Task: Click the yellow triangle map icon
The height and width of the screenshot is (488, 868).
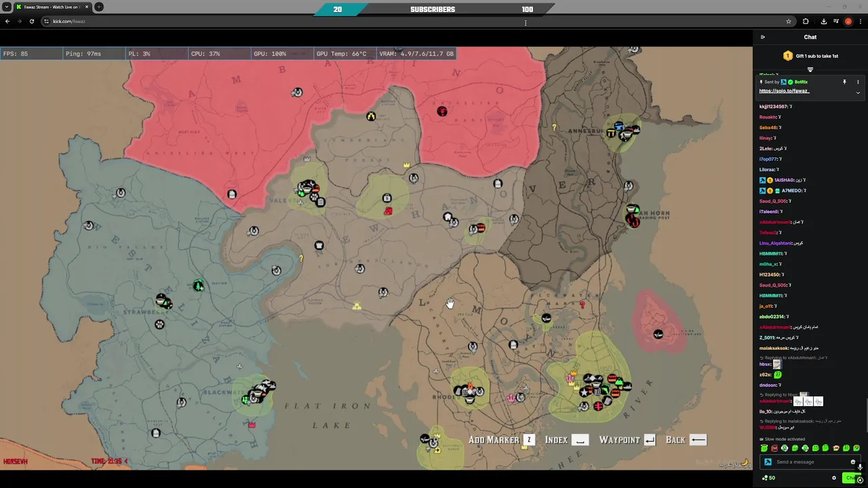Action: pyautogui.click(x=357, y=306)
